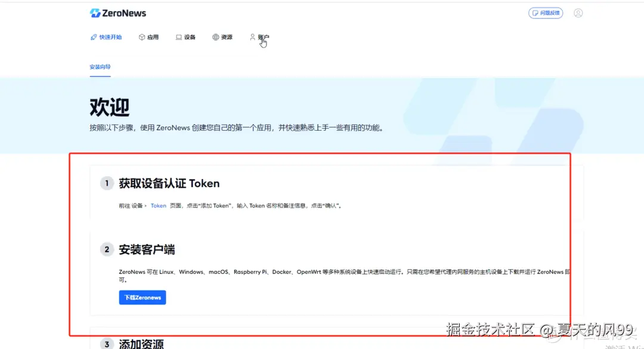Click the 设备 link in step one
This screenshot has height=349, width=644.
tap(138, 205)
